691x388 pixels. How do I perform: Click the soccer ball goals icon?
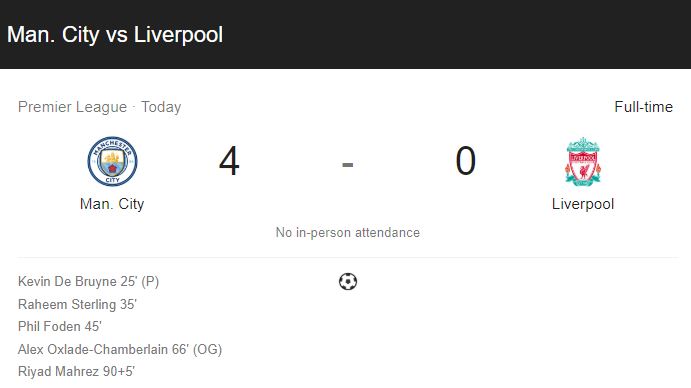click(x=348, y=281)
